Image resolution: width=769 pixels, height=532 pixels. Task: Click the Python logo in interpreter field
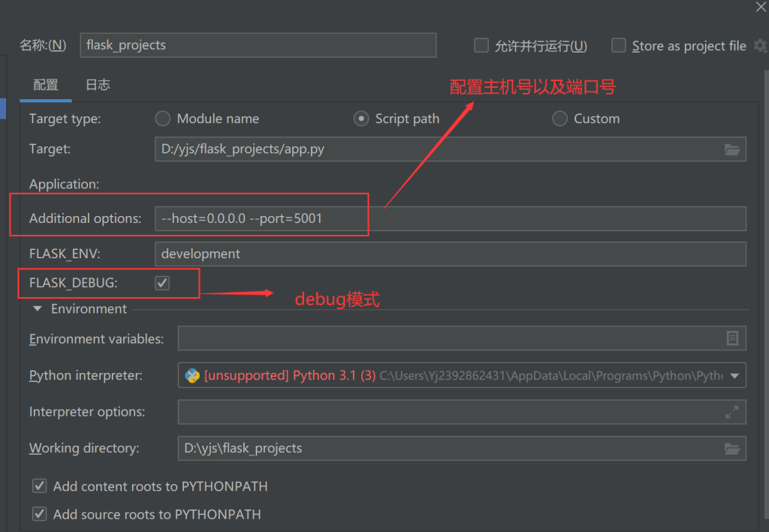pyautogui.click(x=192, y=375)
